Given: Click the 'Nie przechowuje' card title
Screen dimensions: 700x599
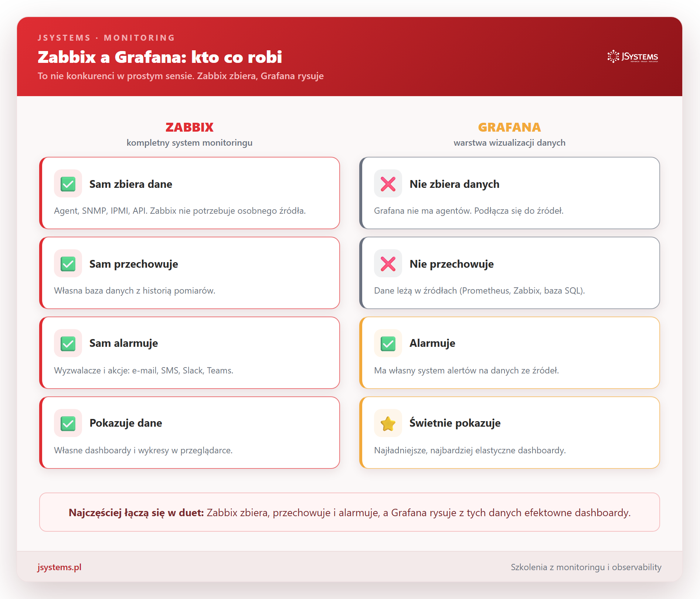Looking at the screenshot, I should 452,264.
